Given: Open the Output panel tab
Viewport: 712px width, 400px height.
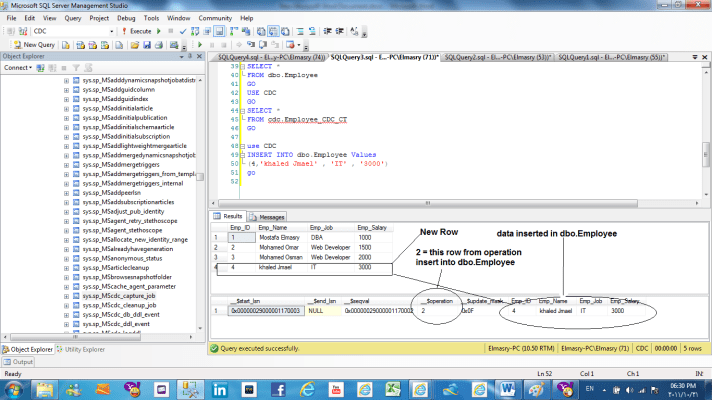Looking at the screenshot, I should (x=19, y=362).
